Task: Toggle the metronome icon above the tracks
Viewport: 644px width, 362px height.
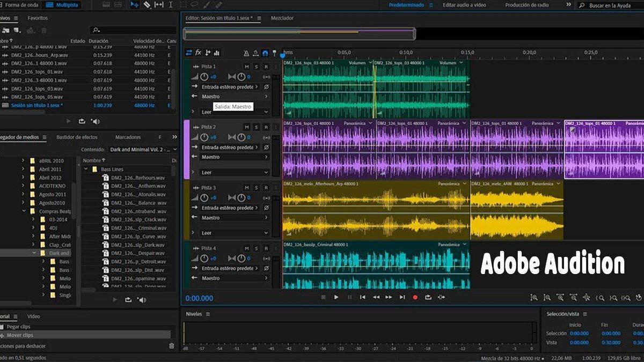Action: click(x=246, y=53)
